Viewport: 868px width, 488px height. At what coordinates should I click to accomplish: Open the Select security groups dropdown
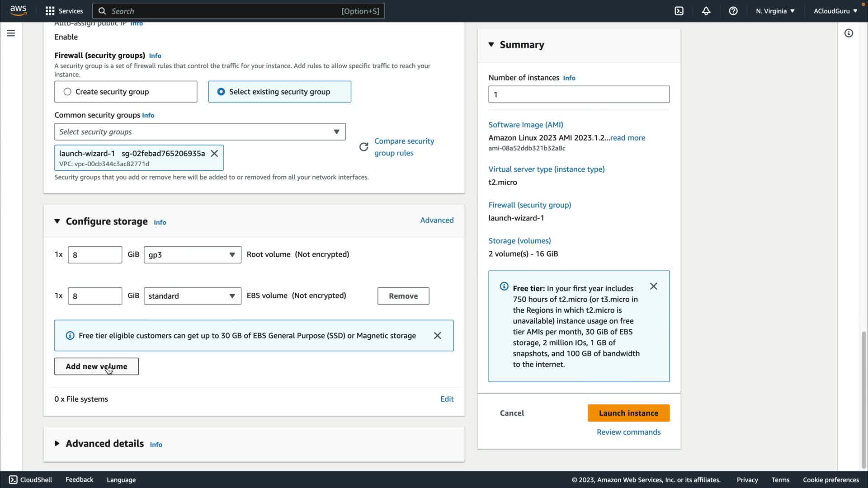200,132
